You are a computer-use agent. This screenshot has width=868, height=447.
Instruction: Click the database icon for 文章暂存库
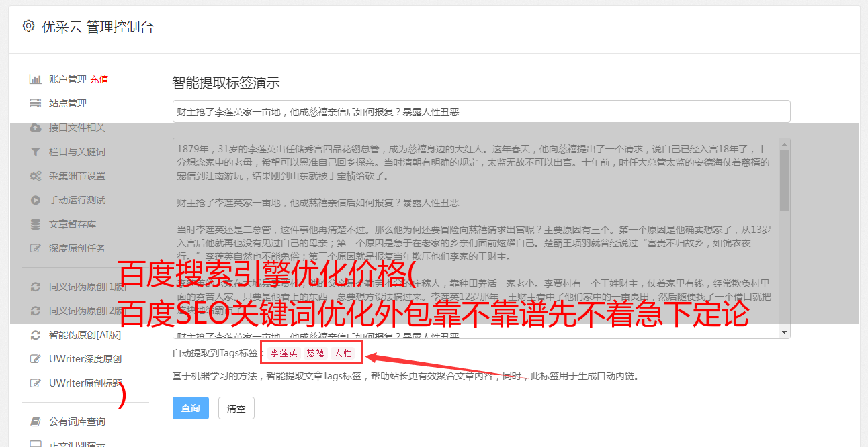36,224
